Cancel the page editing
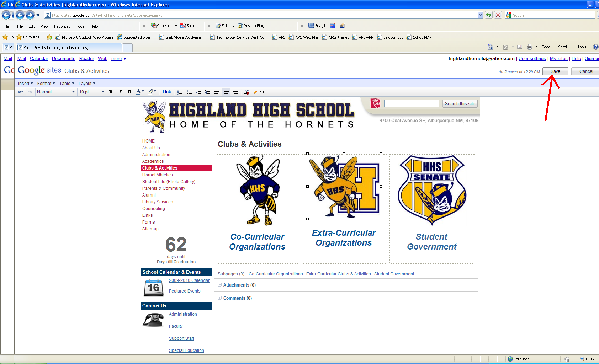Screen dimensions: 599x364 [x=586, y=71]
